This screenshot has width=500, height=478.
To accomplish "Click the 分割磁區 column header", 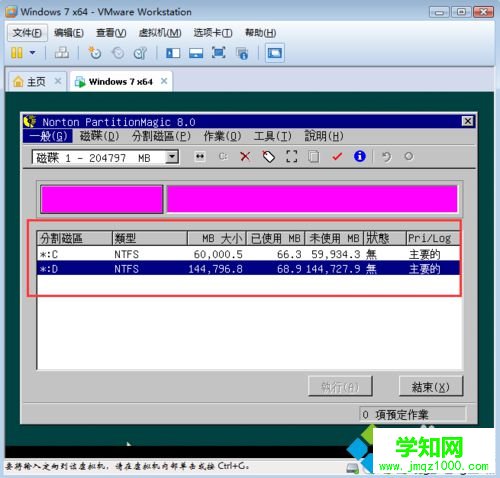I will 75,238.
